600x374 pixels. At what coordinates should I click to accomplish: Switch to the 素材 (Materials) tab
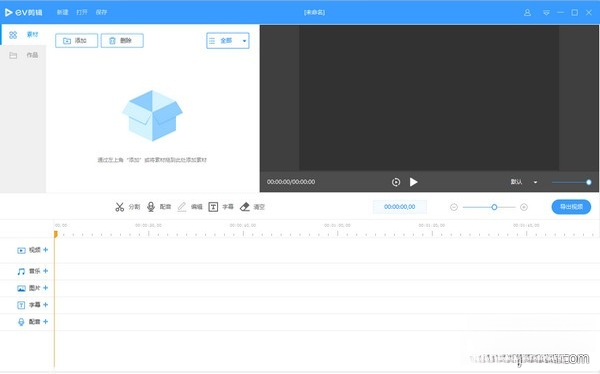[x=23, y=34]
